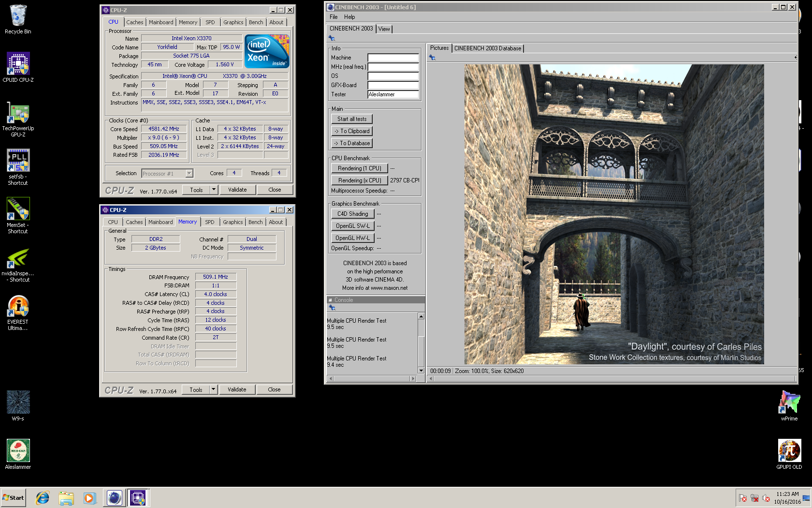Screen dimensions: 812x508
Task: Expand Tools dropdown arrow in top CPU-Z
Action: (x=214, y=190)
